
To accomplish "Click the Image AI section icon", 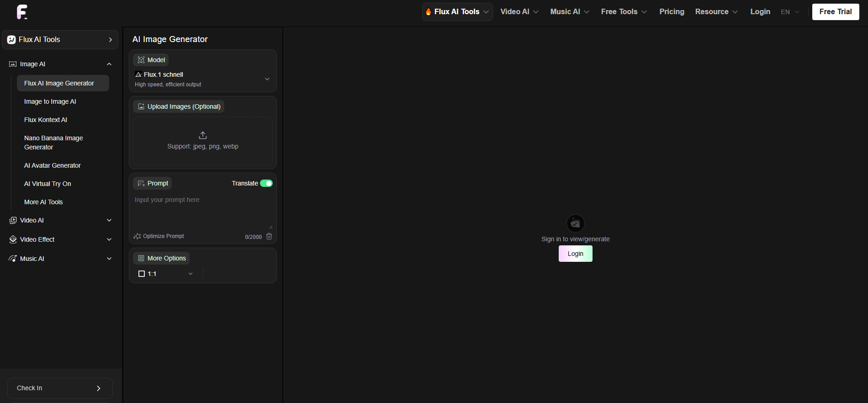I will (13, 64).
